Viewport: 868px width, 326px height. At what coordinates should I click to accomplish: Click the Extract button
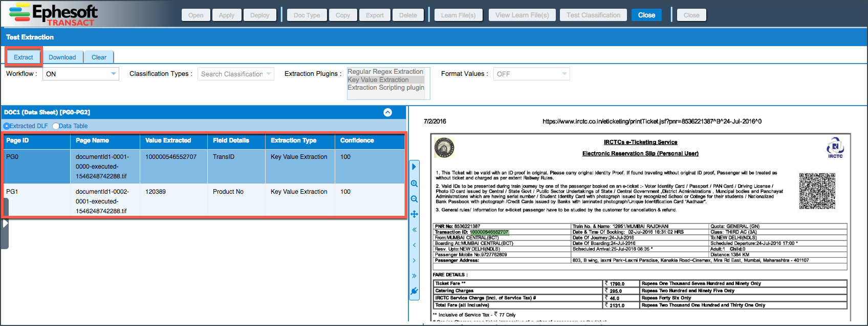(24, 57)
